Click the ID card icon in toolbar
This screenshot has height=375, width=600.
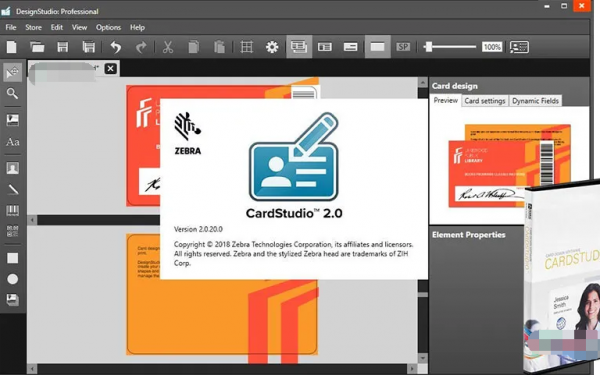[x=519, y=47]
